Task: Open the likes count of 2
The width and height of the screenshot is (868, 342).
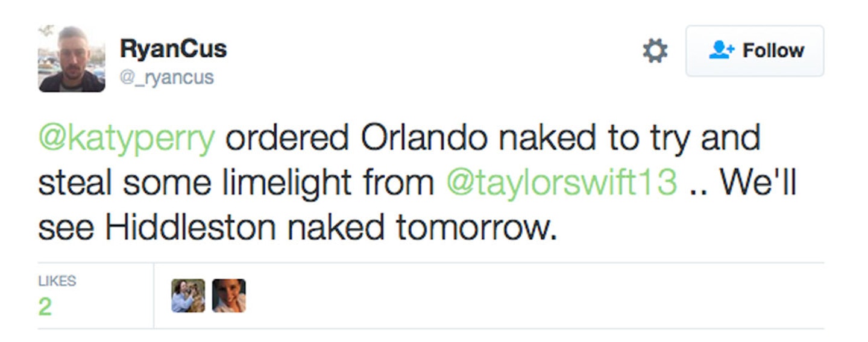Action: tap(45, 307)
